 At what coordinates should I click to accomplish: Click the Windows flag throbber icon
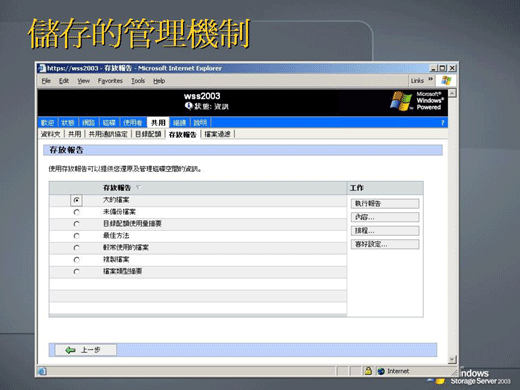pyautogui.click(x=446, y=80)
